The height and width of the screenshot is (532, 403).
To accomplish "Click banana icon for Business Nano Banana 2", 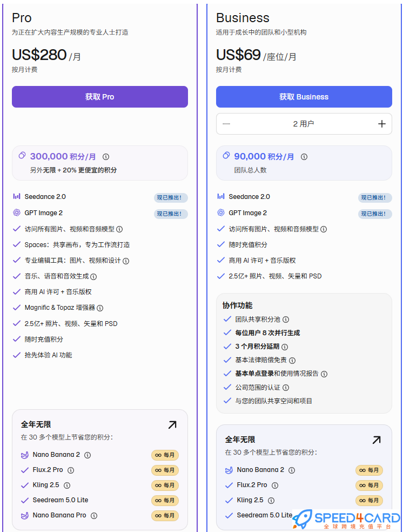I will pos(229,470).
